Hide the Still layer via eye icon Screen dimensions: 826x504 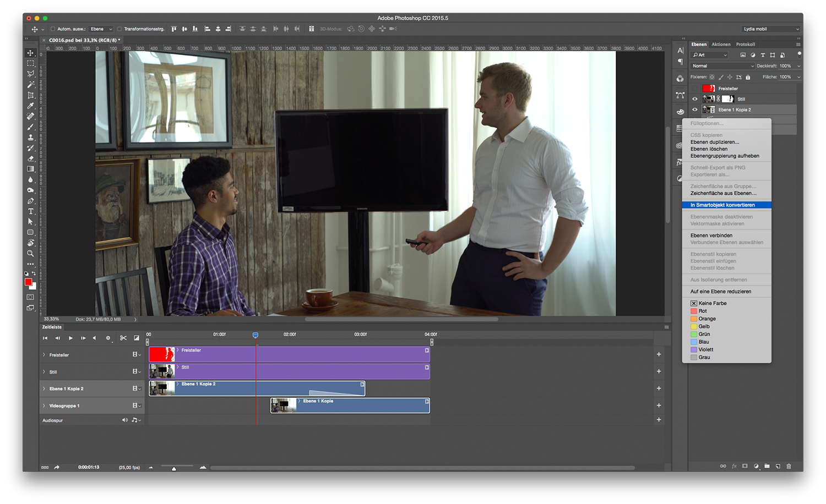tap(695, 99)
